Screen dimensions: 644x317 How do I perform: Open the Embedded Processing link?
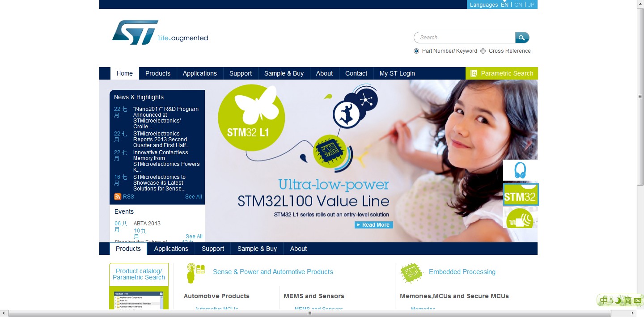coord(462,272)
